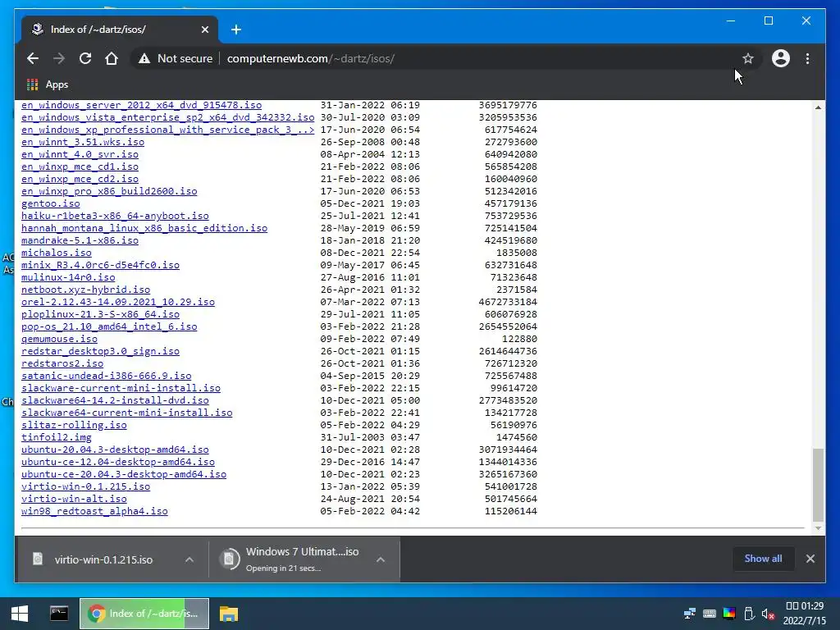840x630 pixels.
Task: Download en_winnt_3.51.wks.iso
Action: 83,142
